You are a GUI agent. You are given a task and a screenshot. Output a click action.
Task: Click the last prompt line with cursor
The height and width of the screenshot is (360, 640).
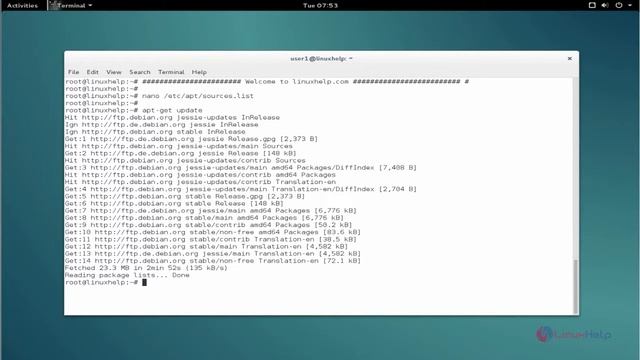[106, 282]
